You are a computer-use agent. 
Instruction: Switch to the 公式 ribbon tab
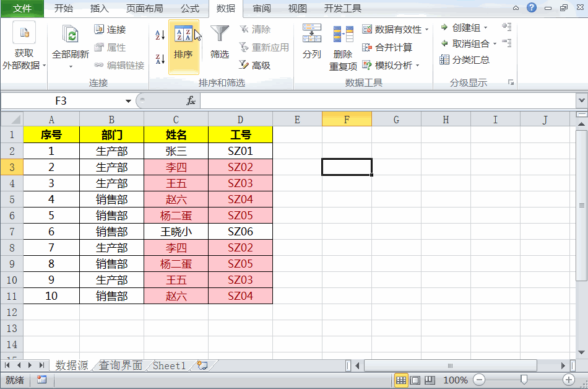[190, 8]
